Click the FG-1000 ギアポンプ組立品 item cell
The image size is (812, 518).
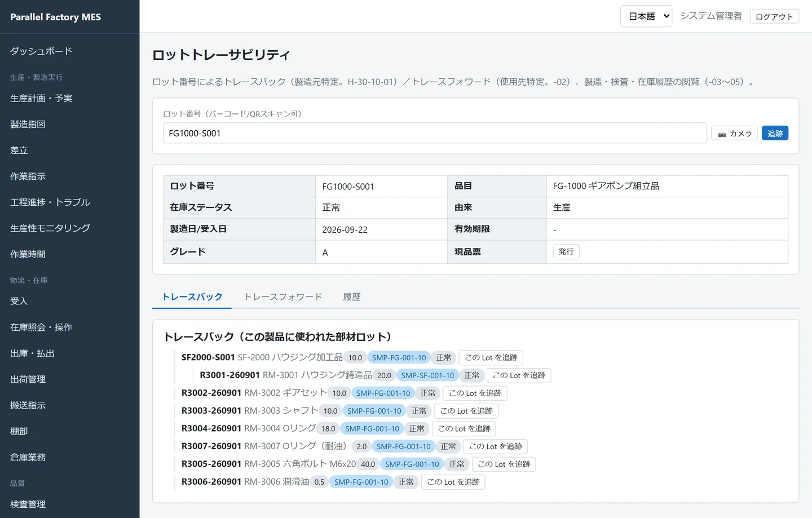(x=667, y=186)
